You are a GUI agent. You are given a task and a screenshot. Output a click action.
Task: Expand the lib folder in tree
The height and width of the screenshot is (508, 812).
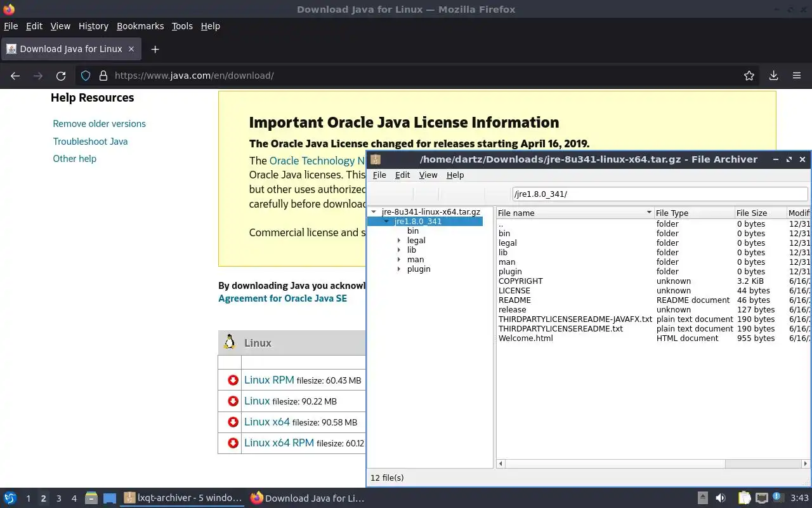[x=399, y=250]
